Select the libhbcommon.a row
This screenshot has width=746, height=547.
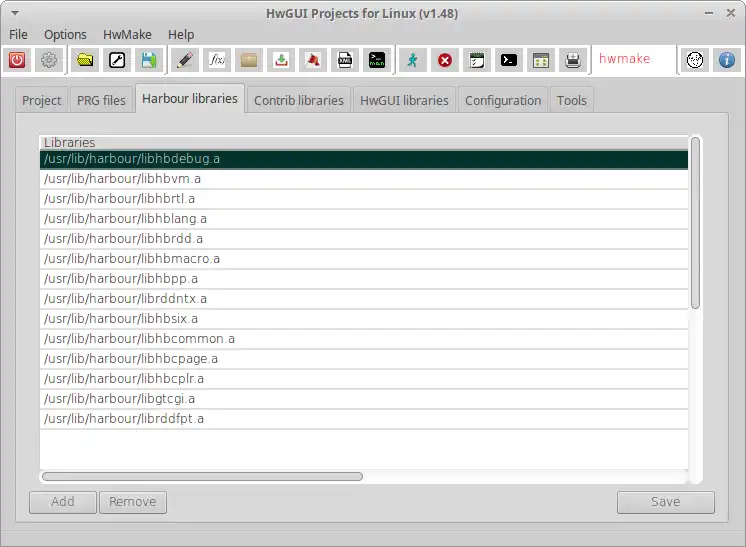click(364, 339)
